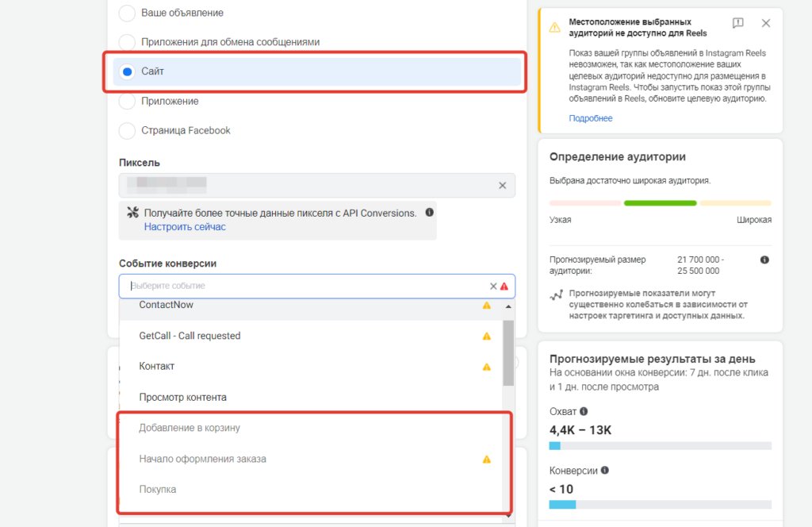Click the info icon next to Конверсии
Image resolution: width=812 pixels, height=527 pixels.
click(605, 470)
